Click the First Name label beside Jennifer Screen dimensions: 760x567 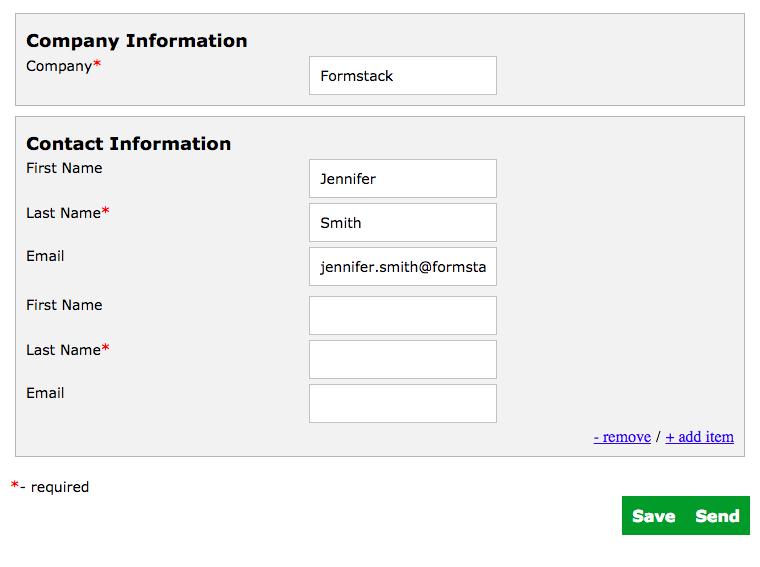coord(64,168)
